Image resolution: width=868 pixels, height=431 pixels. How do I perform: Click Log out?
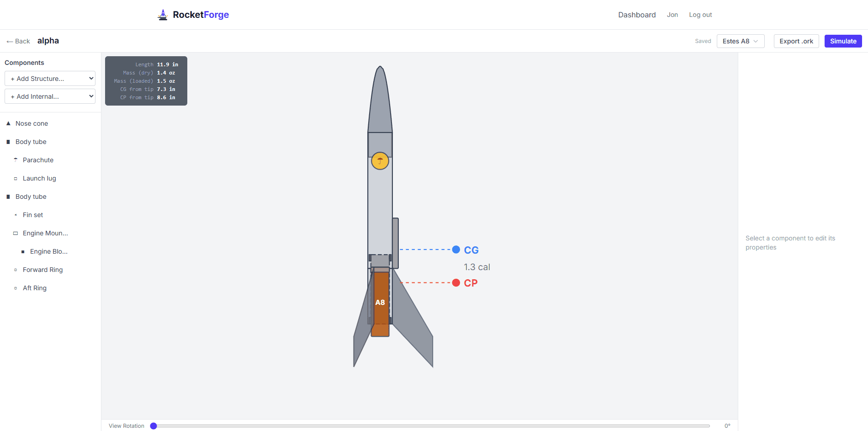[x=700, y=15]
